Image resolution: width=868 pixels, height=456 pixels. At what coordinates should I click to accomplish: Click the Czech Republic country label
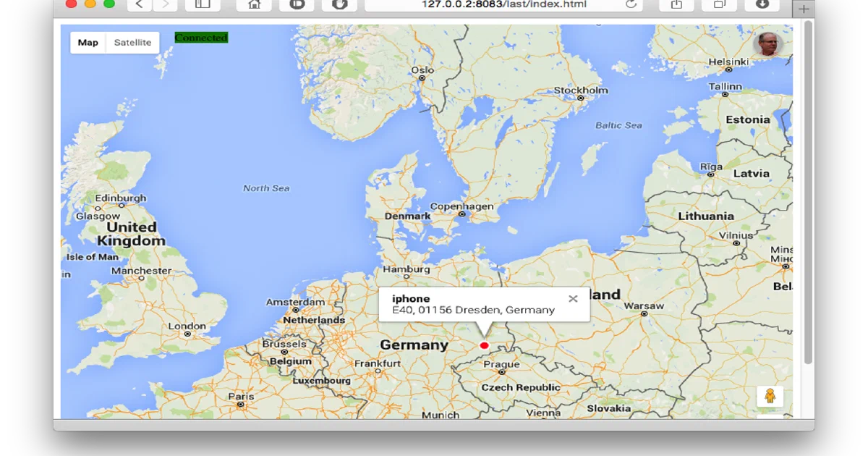coord(521,387)
